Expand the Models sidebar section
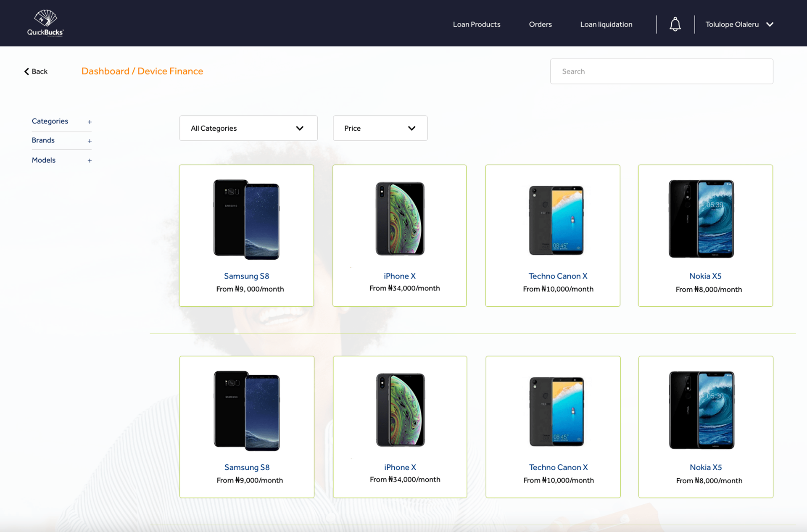 point(61,160)
